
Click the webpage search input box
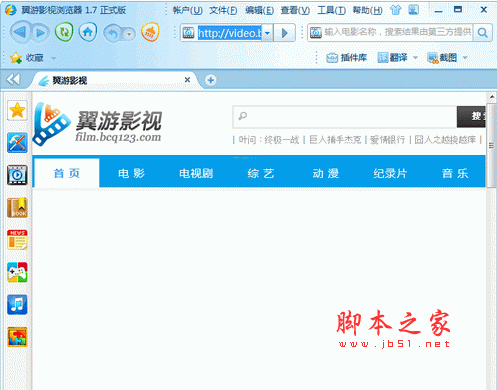tap(345, 116)
